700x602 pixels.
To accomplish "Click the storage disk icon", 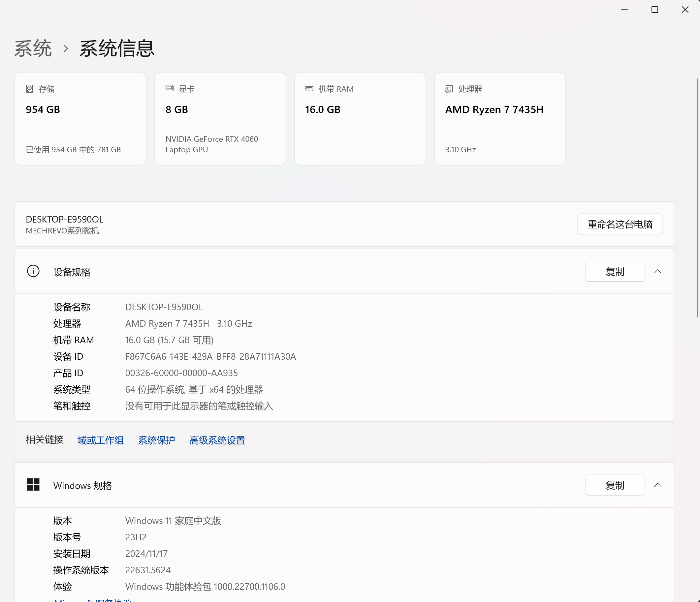I will click(29, 89).
